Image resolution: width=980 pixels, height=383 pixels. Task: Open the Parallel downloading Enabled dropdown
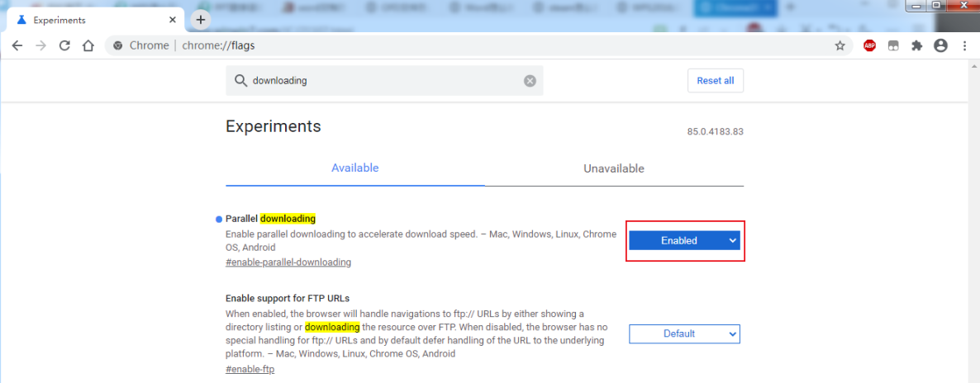[684, 240]
